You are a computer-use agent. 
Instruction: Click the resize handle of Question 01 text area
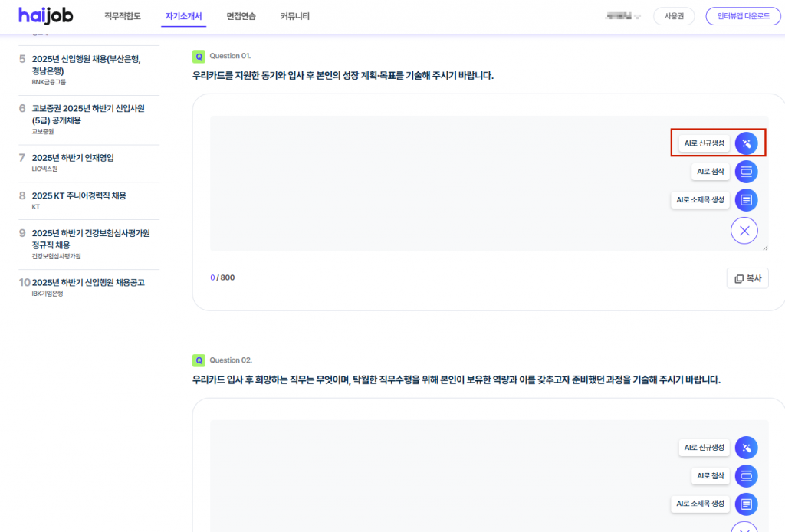point(765,248)
